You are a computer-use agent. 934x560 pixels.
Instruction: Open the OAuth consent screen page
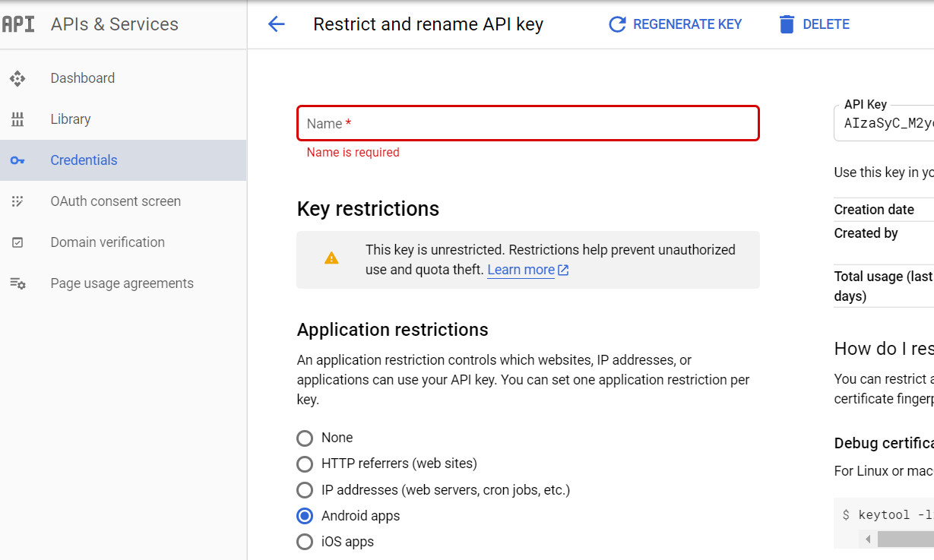click(116, 201)
